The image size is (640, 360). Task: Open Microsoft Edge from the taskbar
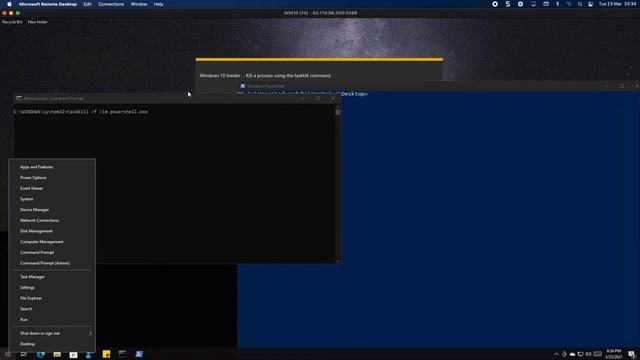(x=40, y=354)
